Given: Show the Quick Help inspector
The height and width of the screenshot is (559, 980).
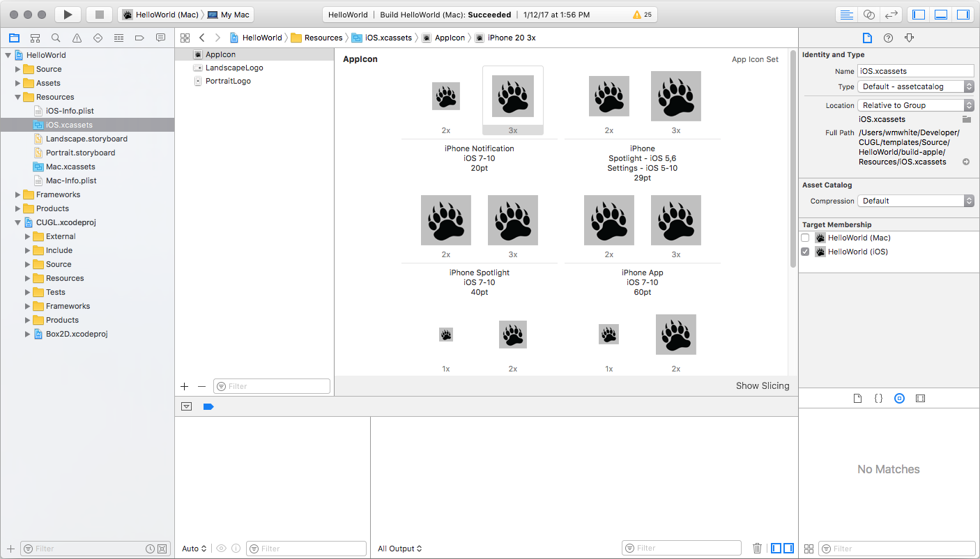Looking at the screenshot, I should 888,38.
